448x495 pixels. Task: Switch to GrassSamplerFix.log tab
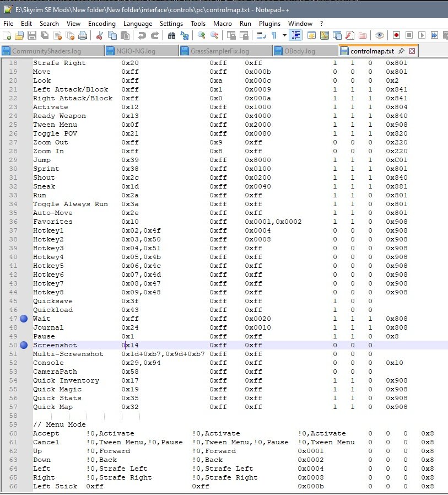[226, 51]
